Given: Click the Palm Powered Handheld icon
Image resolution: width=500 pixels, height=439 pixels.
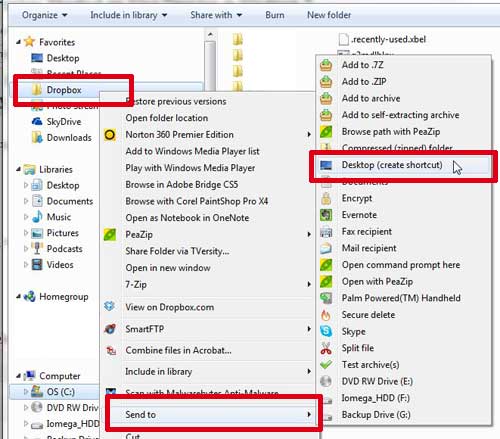Looking at the screenshot, I should [x=326, y=298].
